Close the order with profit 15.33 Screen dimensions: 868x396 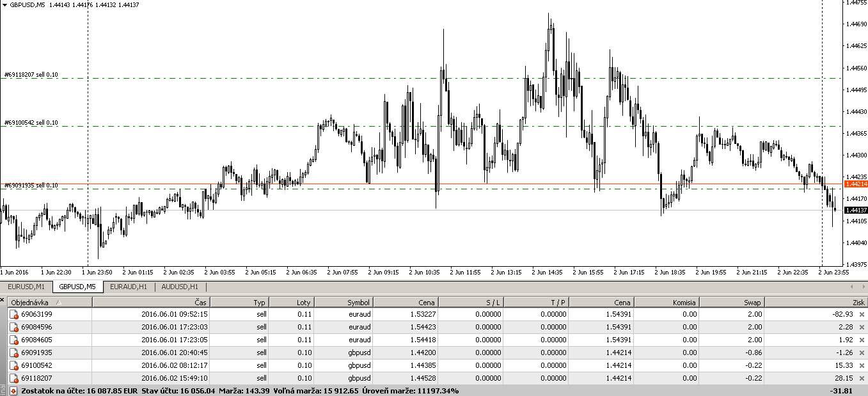click(862, 365)
